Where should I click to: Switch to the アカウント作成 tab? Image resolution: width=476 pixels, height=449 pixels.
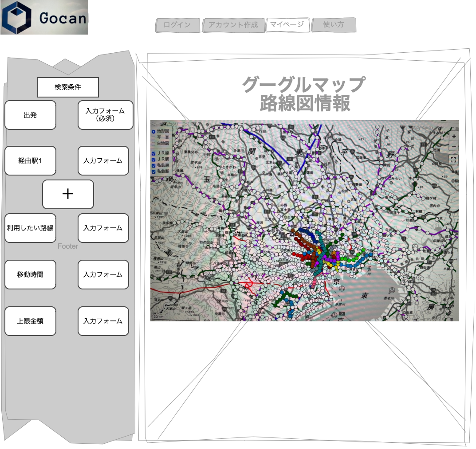click(233, 25)
